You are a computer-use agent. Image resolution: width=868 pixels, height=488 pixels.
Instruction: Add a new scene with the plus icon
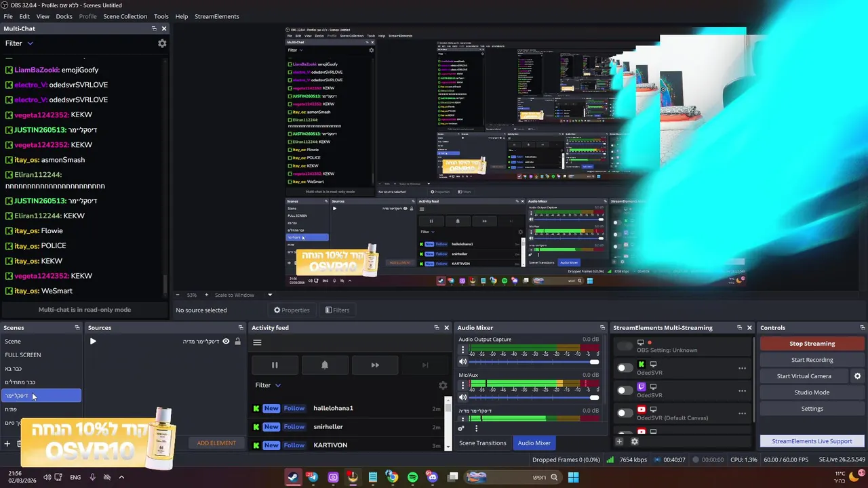click(x=7, y=444)
